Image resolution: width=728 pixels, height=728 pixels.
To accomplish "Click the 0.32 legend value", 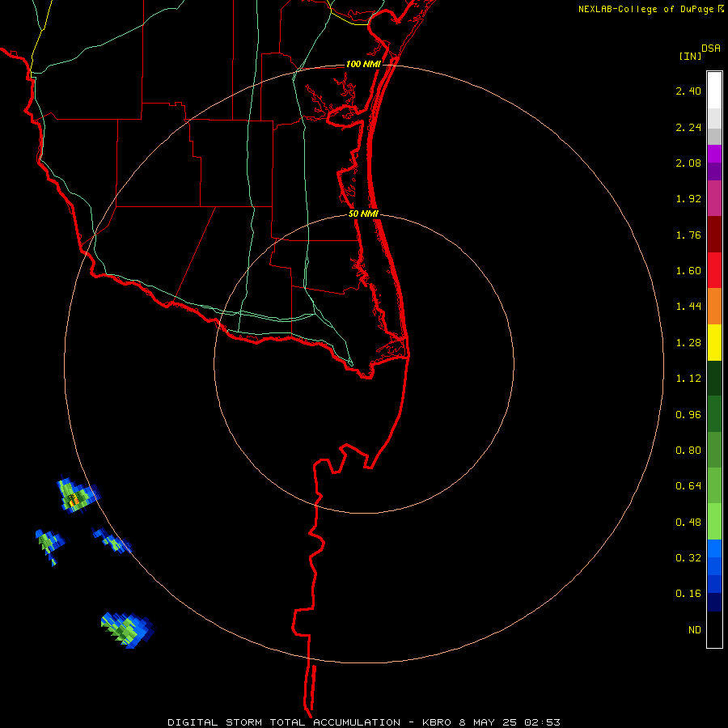I will tap(688, 558).
